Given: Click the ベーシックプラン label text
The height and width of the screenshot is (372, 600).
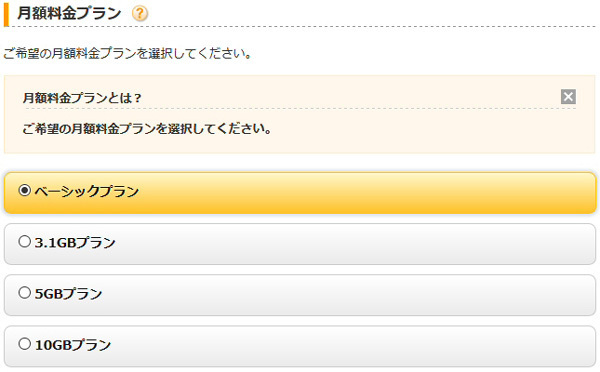Looking at the screenshot, I should [x=87, y=191].
